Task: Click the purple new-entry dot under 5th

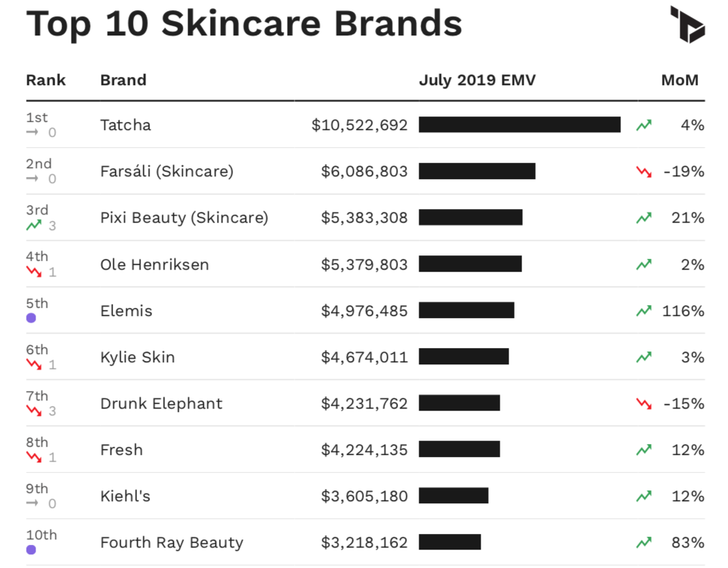Action: coord(31,318)
